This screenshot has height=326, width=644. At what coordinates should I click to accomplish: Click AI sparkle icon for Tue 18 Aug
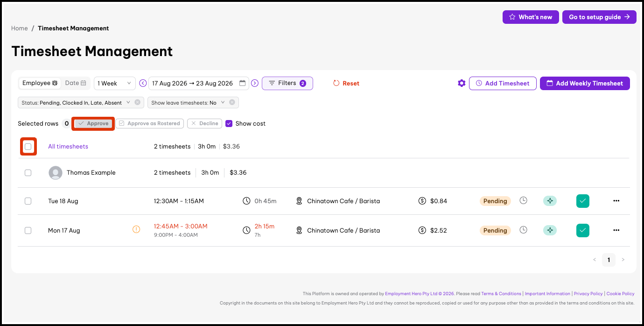(x=550, y=201)
